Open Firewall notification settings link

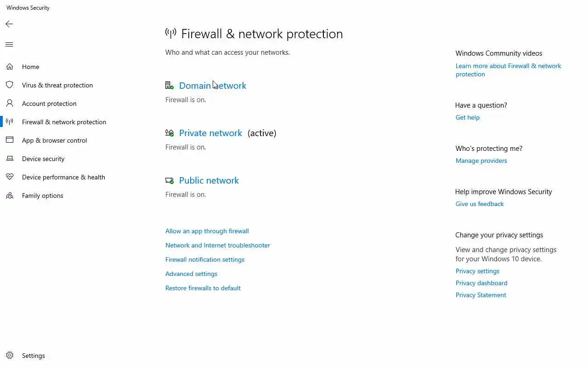coord(204,259)
